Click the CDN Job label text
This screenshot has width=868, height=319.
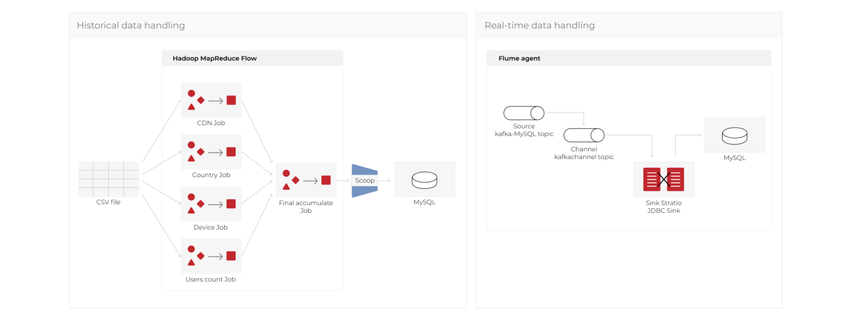pyautogui.click(x=211, y=123)
